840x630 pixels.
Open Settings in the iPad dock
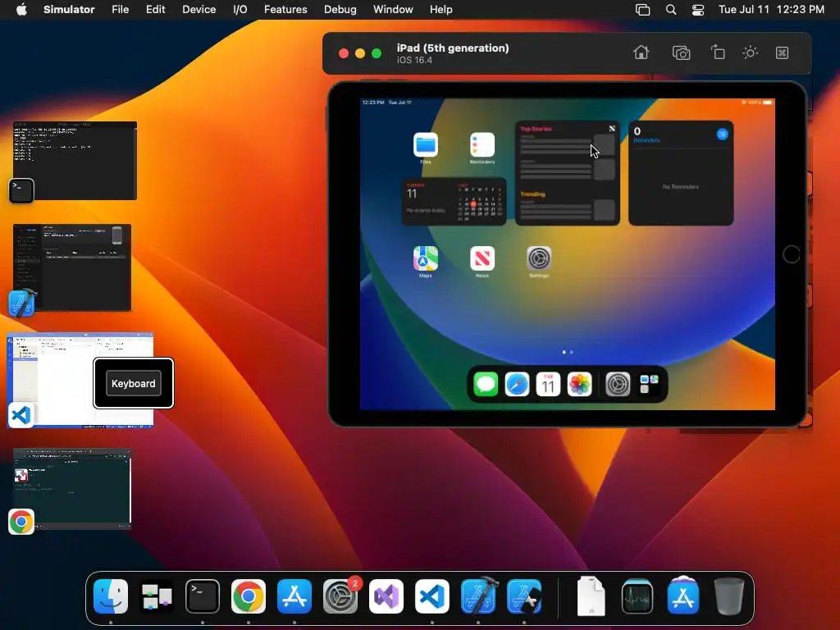click(618, 384)
